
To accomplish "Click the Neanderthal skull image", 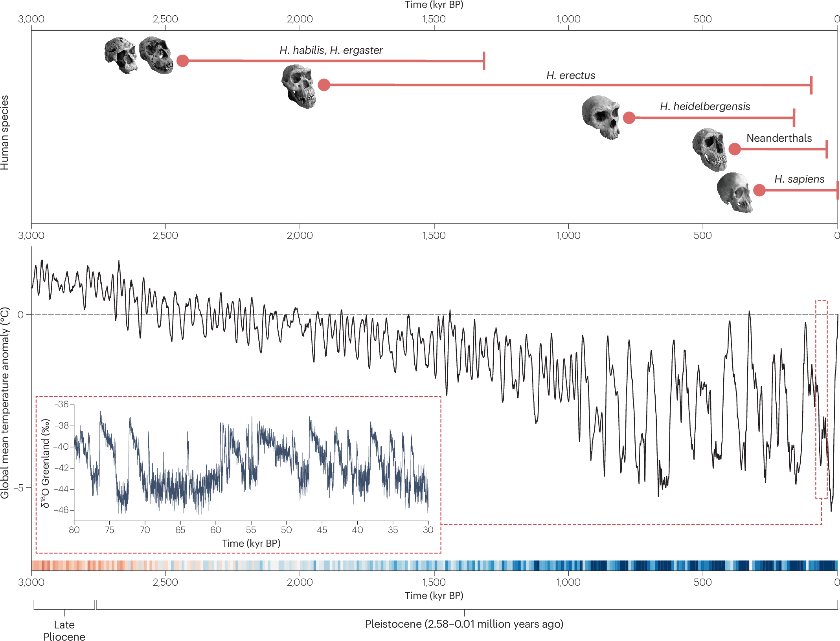I will point(710,150).
